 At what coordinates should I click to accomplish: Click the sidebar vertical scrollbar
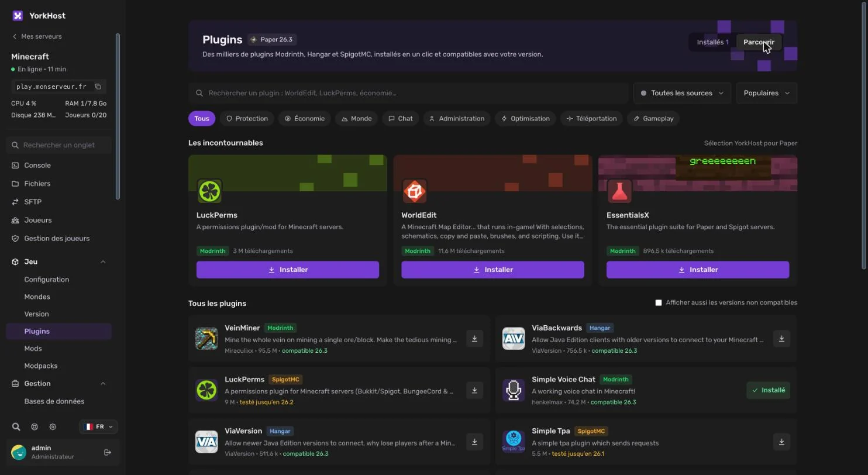118,116
